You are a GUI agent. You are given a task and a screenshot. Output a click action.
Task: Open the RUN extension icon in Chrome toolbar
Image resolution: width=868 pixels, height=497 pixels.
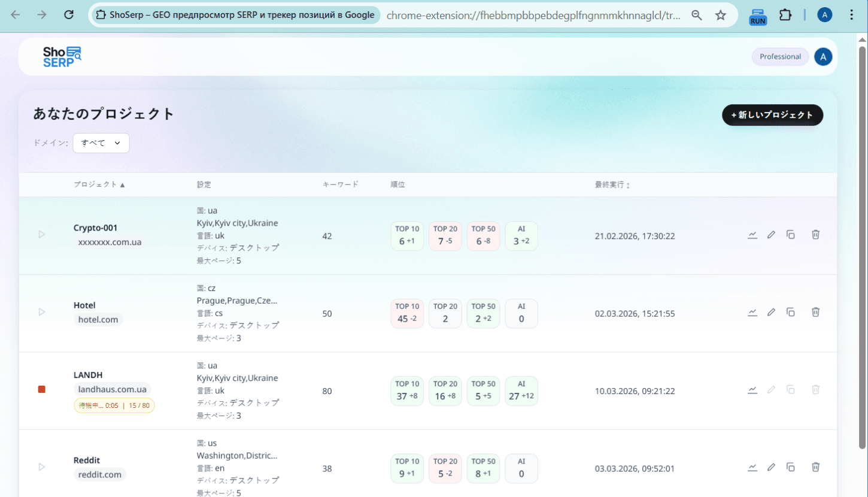[x=758, y=16]
